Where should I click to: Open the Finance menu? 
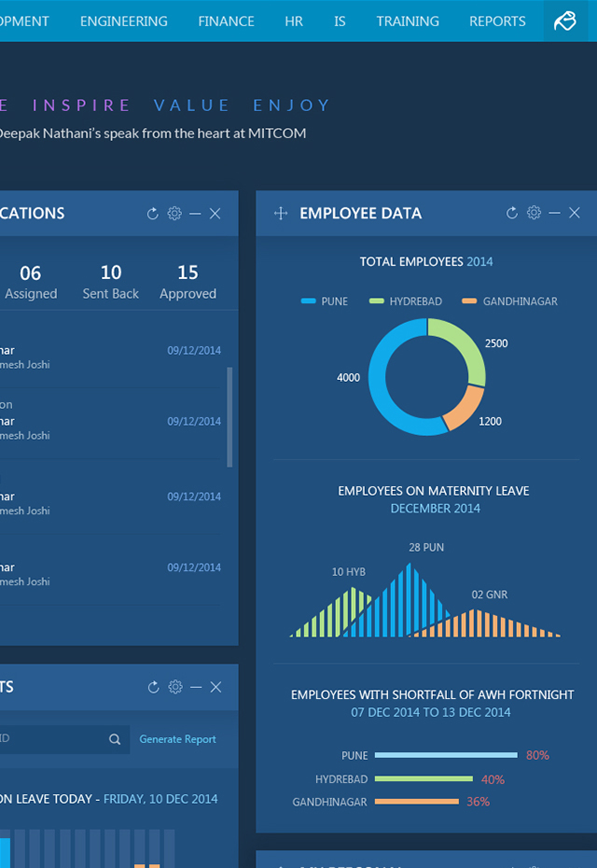pyautogui.click(x=226, y=21)
